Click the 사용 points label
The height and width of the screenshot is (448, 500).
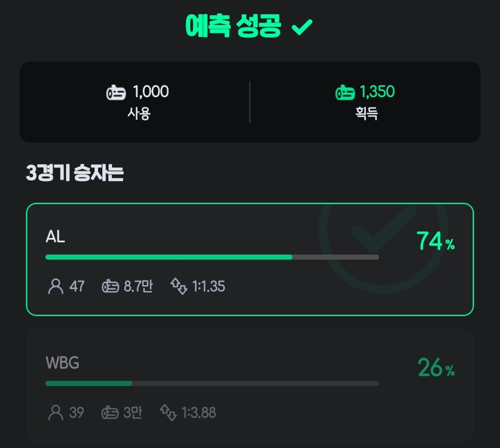click(139, 113)
